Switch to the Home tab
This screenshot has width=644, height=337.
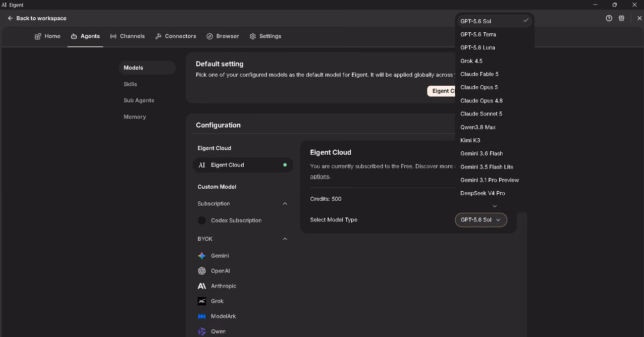pyautogui.click(x=48, y=36)
